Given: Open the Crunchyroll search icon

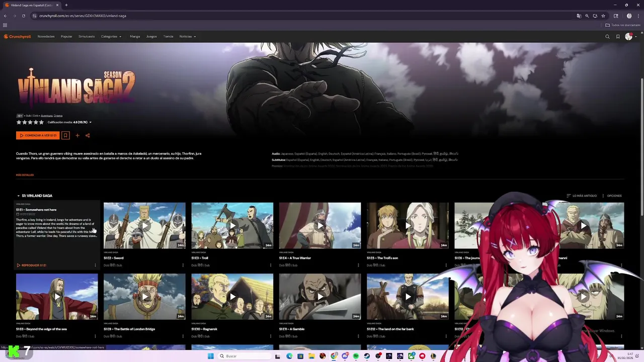Looking at the screenshot, I should point(607,37).
